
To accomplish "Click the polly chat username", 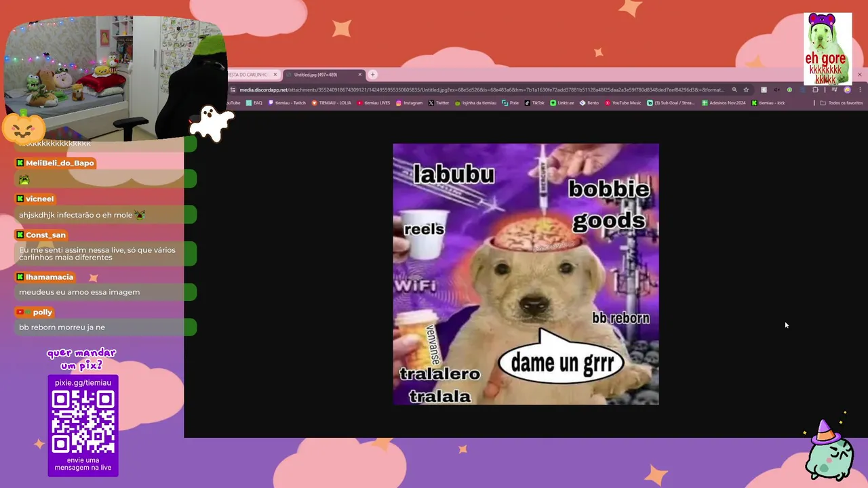I will (x=42, y=312).
